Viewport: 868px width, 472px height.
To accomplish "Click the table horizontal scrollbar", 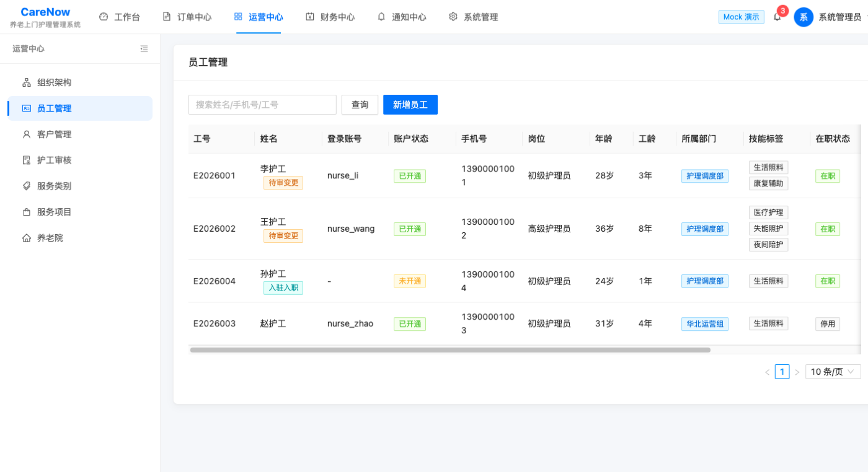I will click(x=450, y=350).
